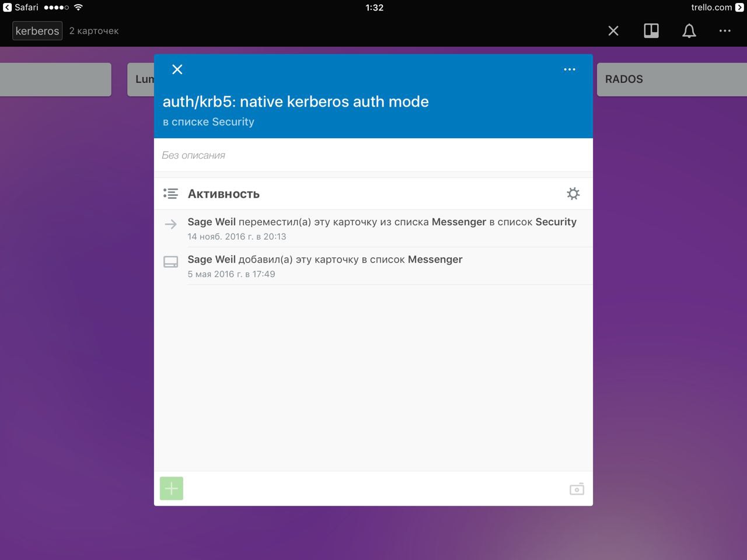Clear the kerberos search
This screenshot has width=747, height=560.
(x=613, y=31)
